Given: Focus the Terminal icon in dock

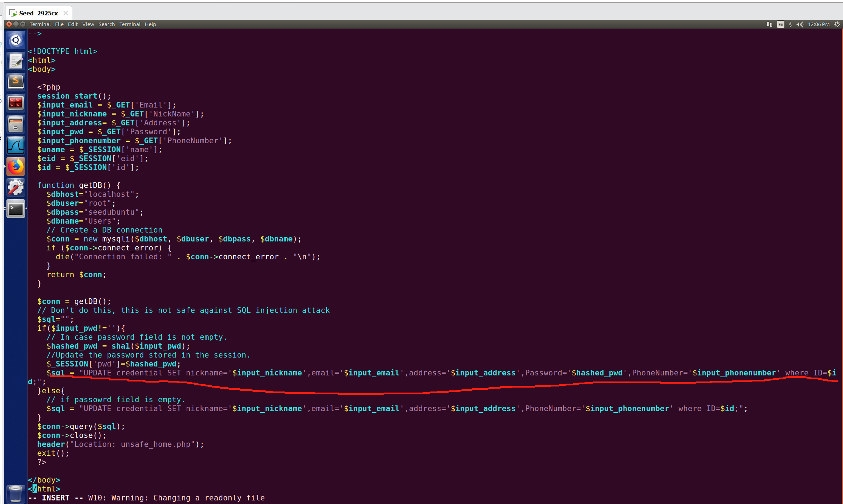Looking at the screenshot, I should coord(16,209).
